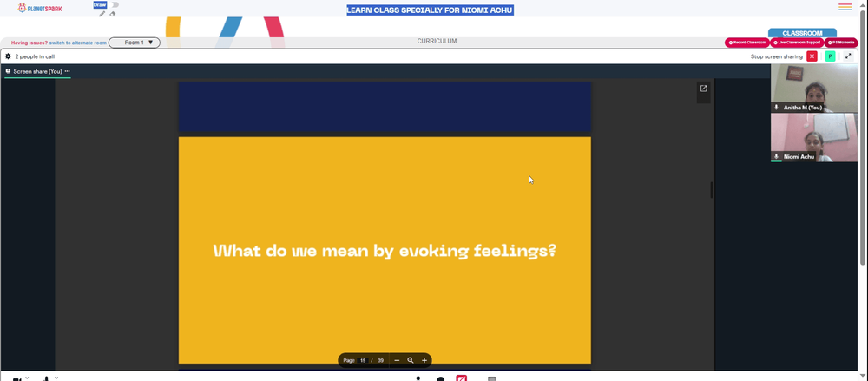Expand microphone options chevron at bottom left

[56, 378]
